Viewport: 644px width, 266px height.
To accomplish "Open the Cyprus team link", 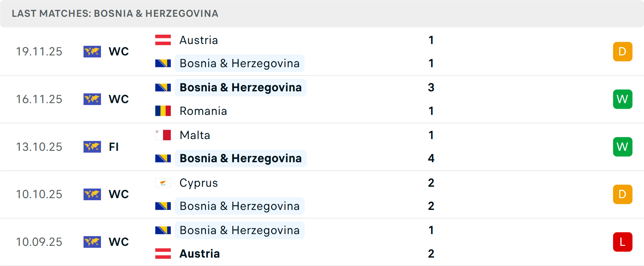I will (199, 183).
